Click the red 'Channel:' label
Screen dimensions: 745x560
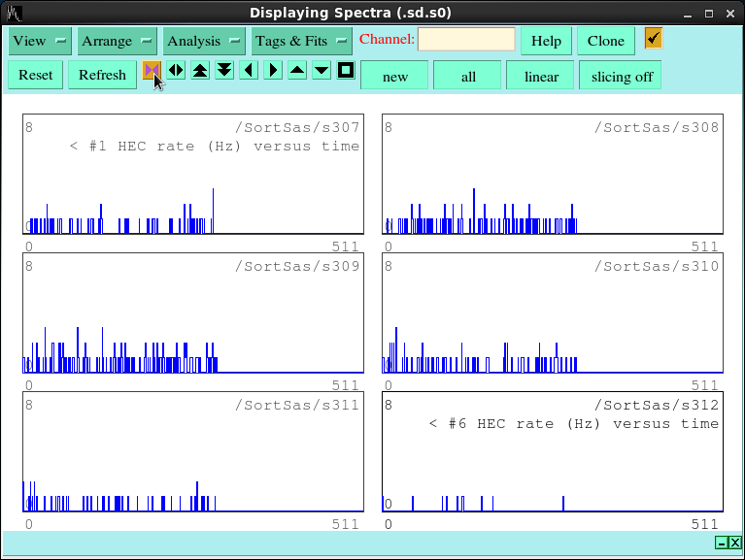click(x=387, y=40)
